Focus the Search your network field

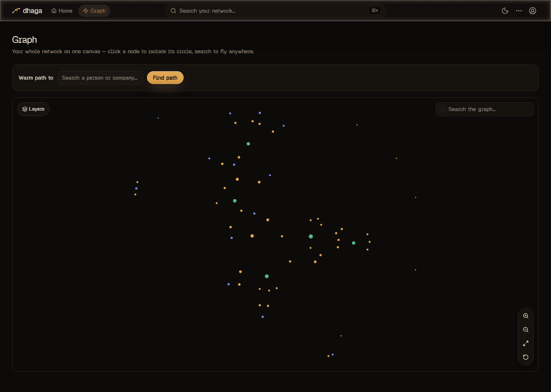(x=275, y=11)
